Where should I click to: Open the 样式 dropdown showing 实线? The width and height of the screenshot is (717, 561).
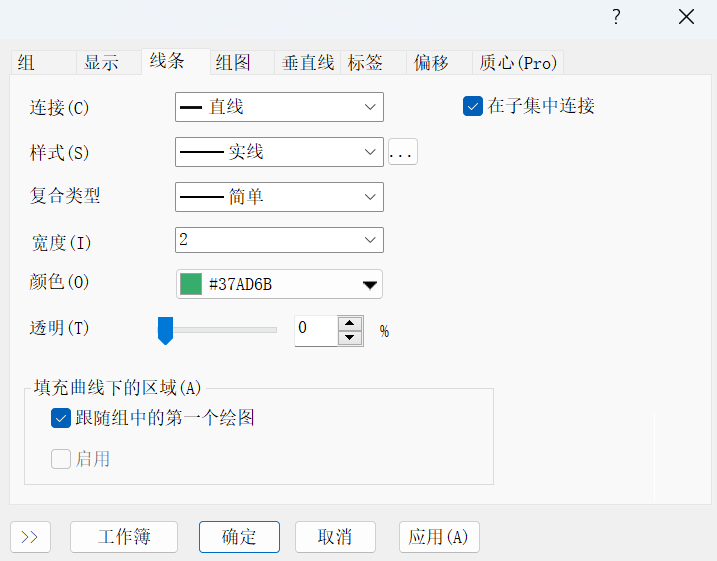pyautogui.click(x=279, y=152)
